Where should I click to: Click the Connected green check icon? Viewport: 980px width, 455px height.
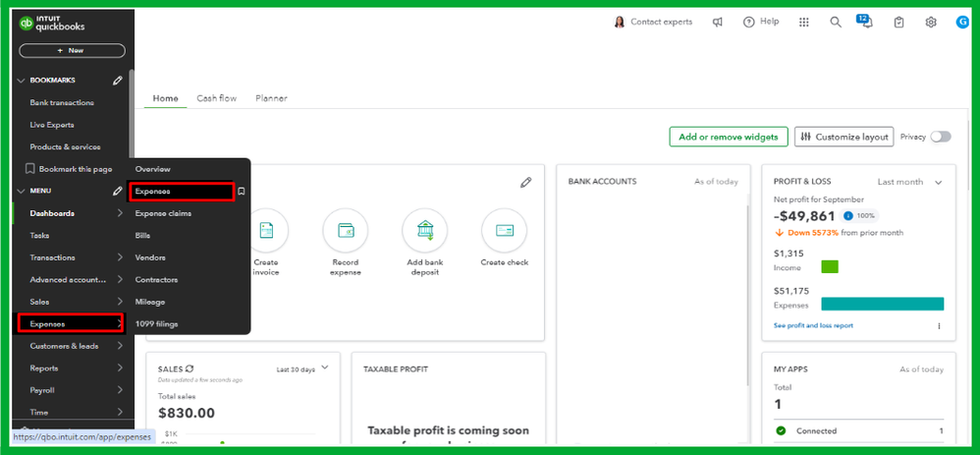(781, 430)
